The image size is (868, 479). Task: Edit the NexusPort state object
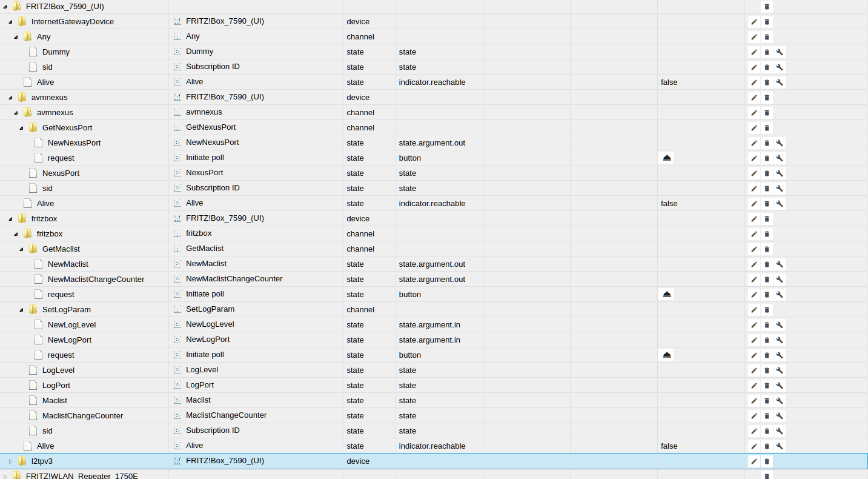(x=754, y=173)
